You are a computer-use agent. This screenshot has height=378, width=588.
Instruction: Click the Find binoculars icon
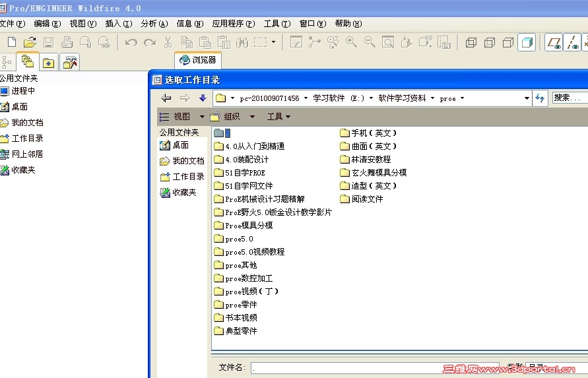click(x=242, y=42)
